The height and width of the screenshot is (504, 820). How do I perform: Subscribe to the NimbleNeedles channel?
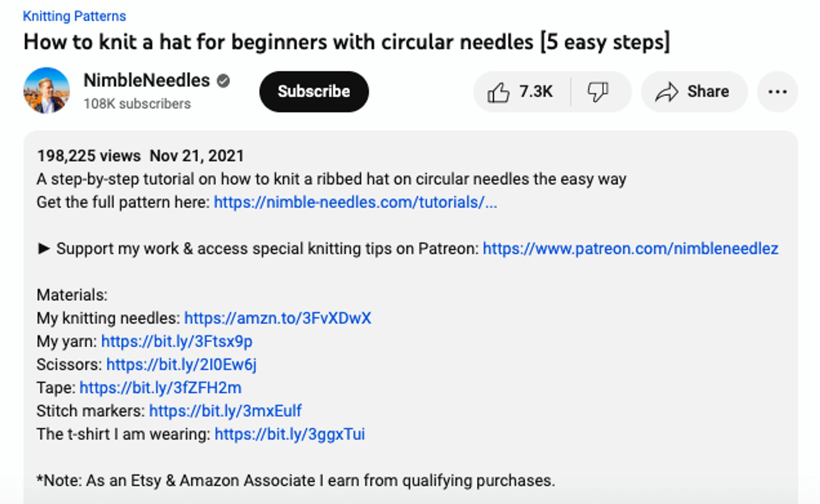tap(314, 92)
